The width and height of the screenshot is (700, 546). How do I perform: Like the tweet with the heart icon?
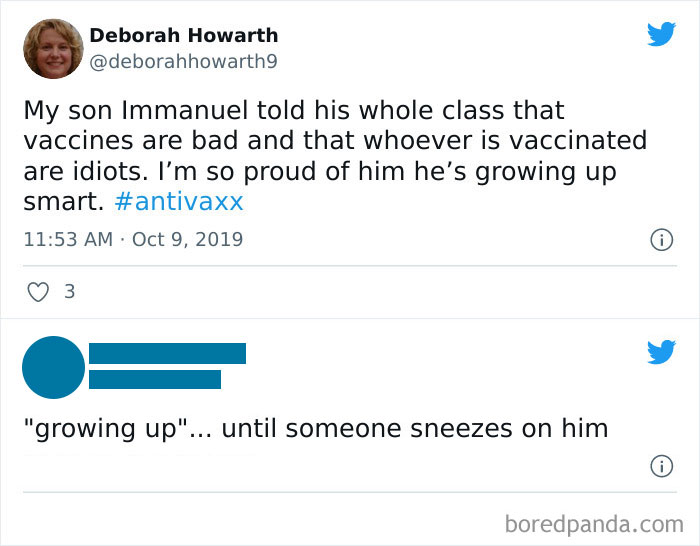[x=38, y=293]
